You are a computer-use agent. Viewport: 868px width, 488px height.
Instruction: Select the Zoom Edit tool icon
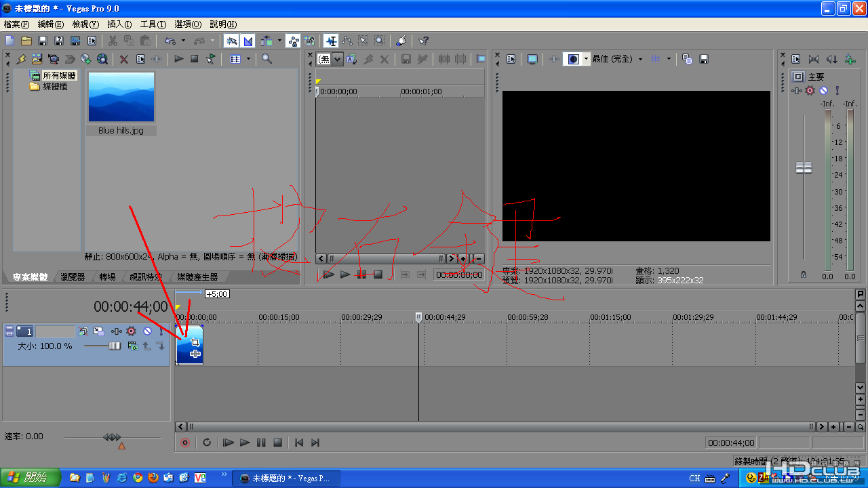379,41
